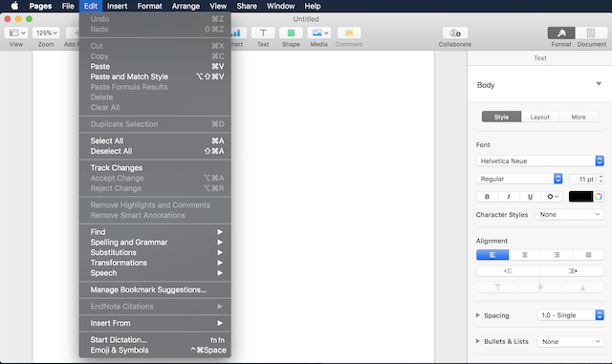Open advanced text options gear
The height and width of the screenshot is (364, 612).
[x=553, y=197]
